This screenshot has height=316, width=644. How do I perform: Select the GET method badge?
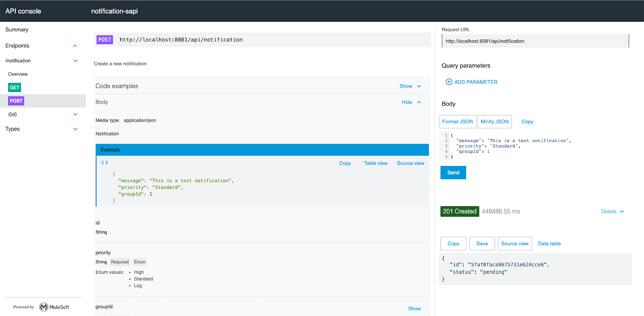(x=14, y=88)
